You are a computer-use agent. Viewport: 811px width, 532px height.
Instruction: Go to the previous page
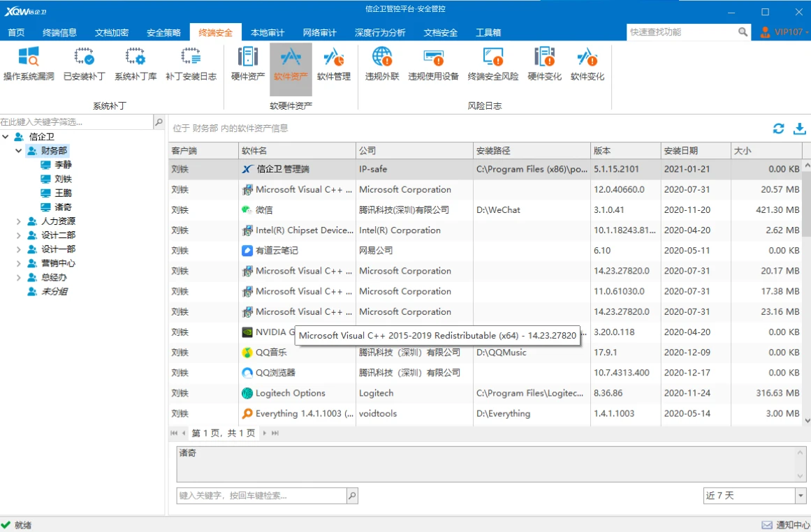[184, 433]
